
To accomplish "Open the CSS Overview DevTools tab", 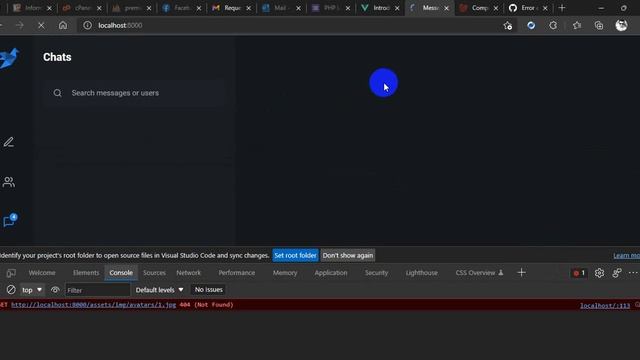I will pos(479,273).
